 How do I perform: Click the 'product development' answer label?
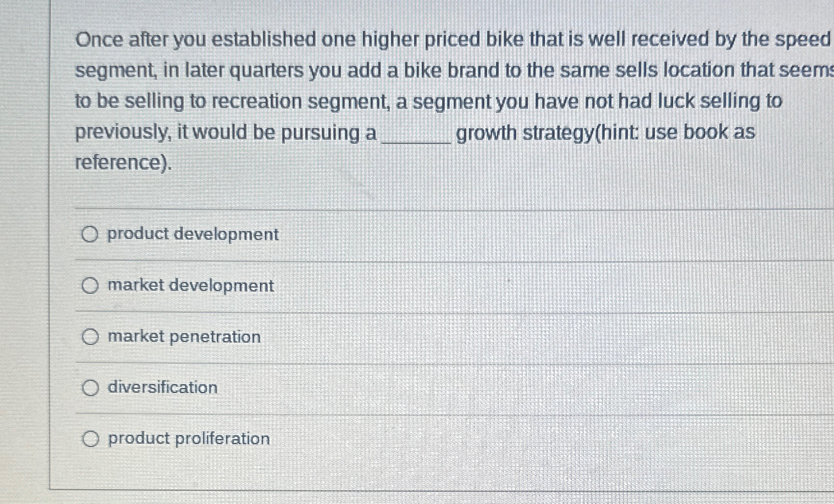[x=193, y=234]
